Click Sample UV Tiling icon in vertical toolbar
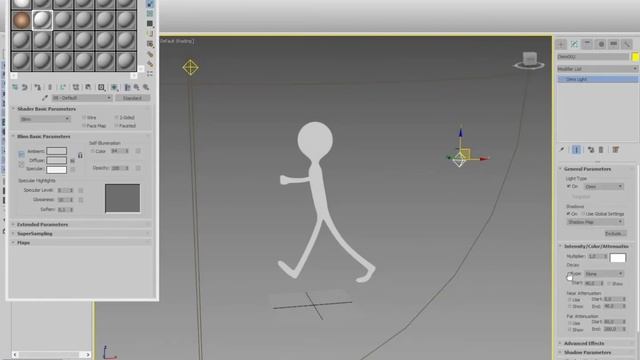This screenshot has height=360, width=640. click(150, 24)
